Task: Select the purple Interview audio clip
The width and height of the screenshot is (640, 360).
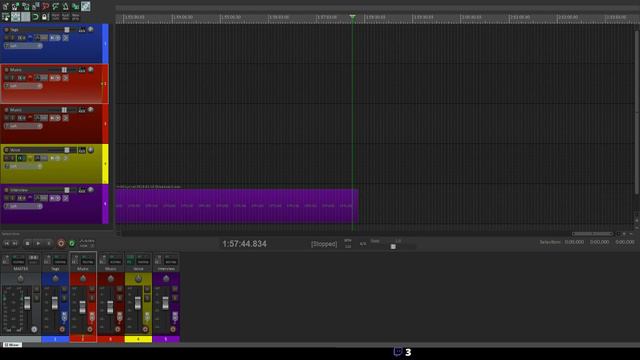Action: (237, 206)
